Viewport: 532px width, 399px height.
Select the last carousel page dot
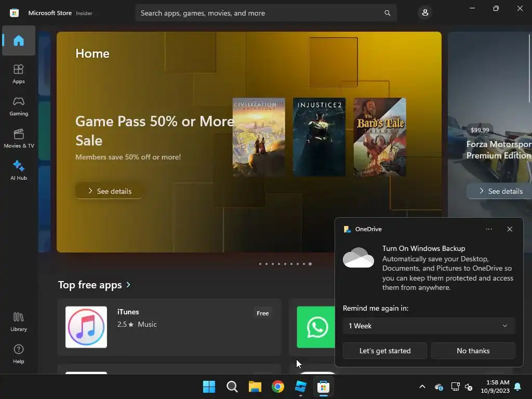click(x=310, y=263)
